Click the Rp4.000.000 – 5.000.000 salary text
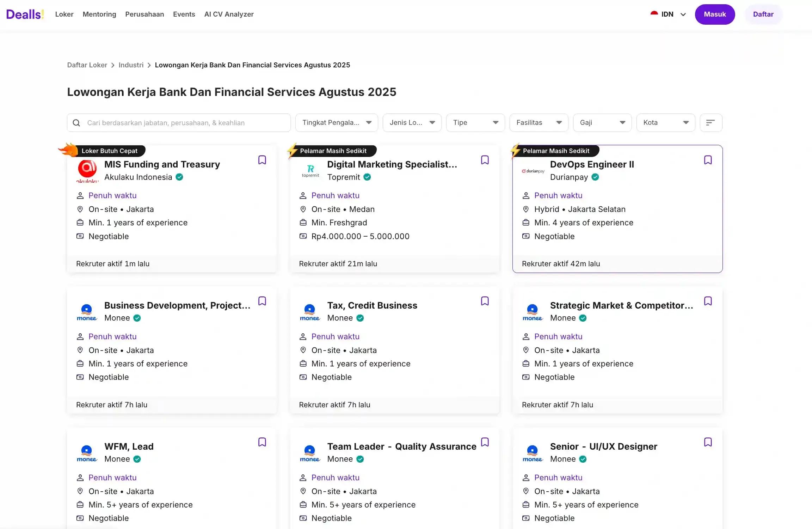The width and height of the screenshot is (812, 529). 360,236
